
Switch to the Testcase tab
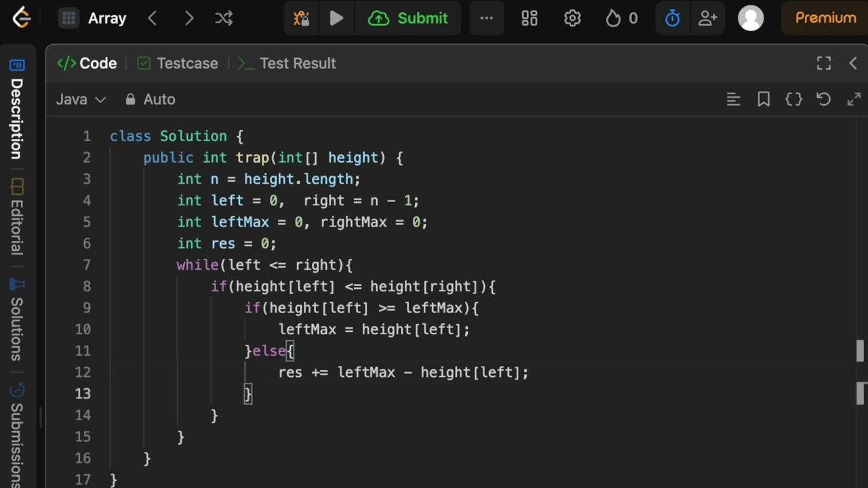coord(178,63)
